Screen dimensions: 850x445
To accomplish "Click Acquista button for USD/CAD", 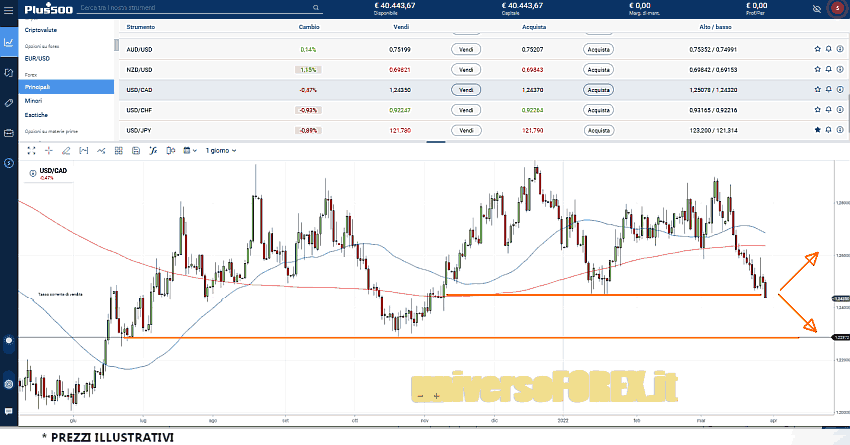I will pos(598,89).
